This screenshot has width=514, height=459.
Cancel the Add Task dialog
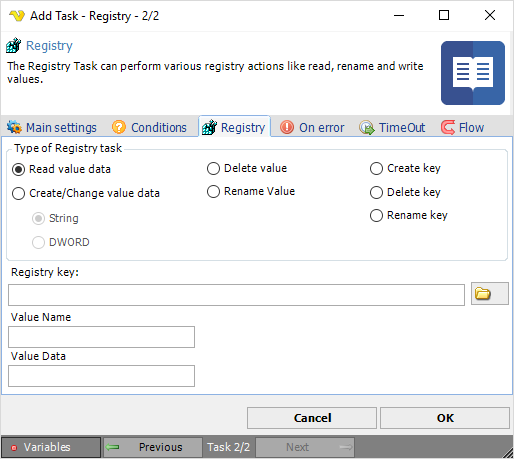(x=312, y=418)
